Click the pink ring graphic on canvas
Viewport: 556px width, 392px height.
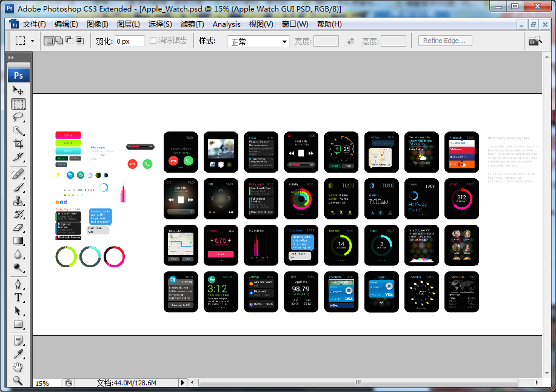coord(114,257)
